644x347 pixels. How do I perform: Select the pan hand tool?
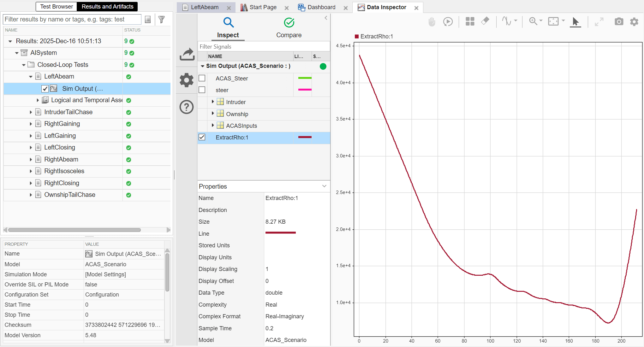432,22
